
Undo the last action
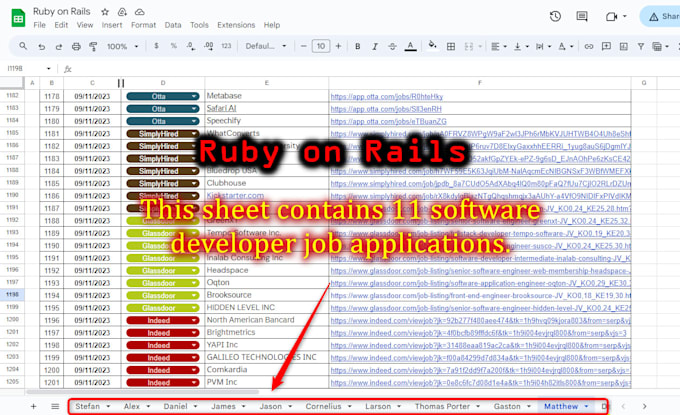(41, 46)
